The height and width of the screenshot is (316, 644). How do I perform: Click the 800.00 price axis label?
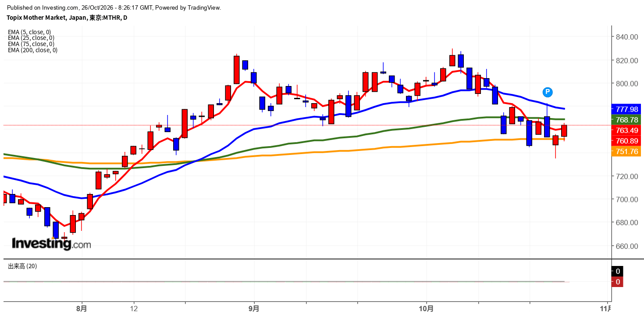point(626,83)
